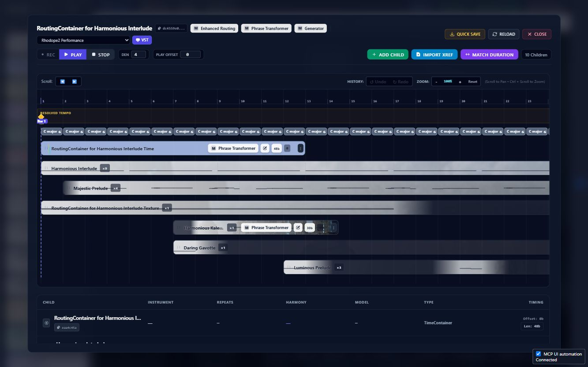This screenshot has height=367, width=588.
Task: Click the VST button
Action: pos(142,40)
